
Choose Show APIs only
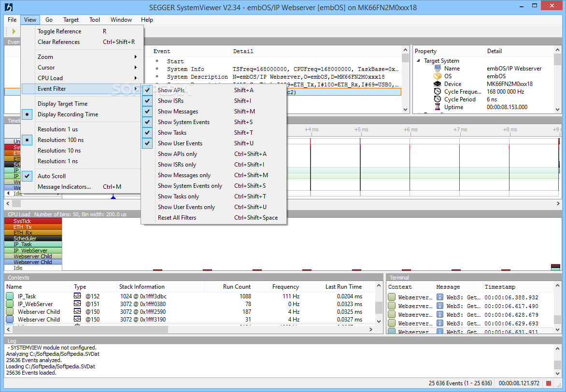click(x=213, y=154)
